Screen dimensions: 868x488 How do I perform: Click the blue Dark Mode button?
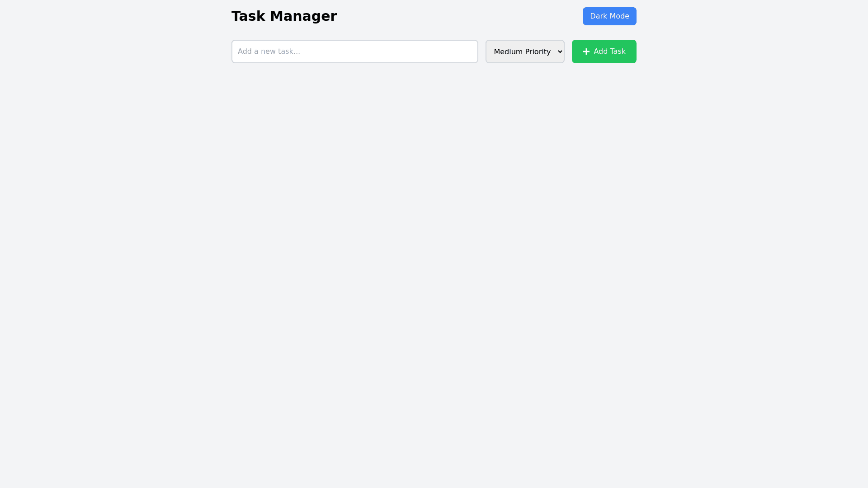609,16
